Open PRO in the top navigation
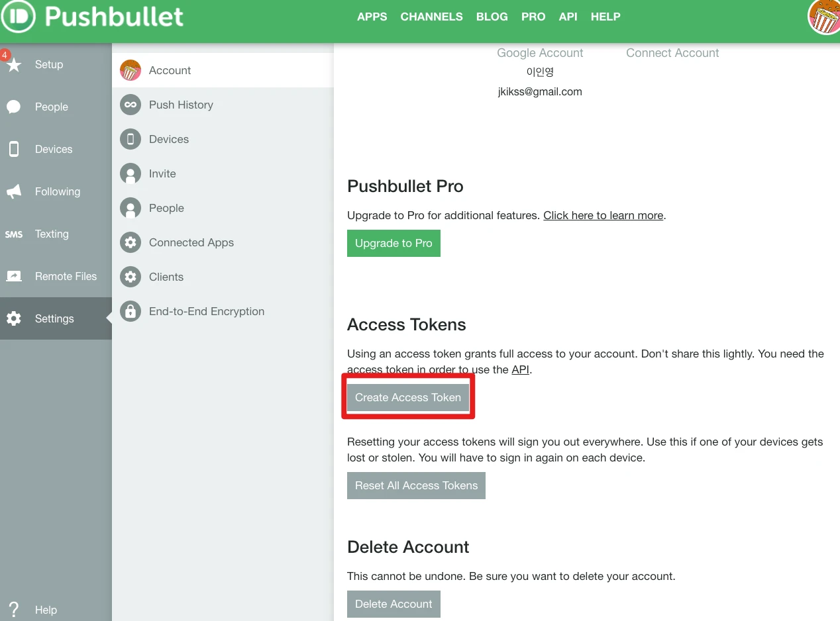This screenshot has width=840, height=621. (x=533, y=17)
